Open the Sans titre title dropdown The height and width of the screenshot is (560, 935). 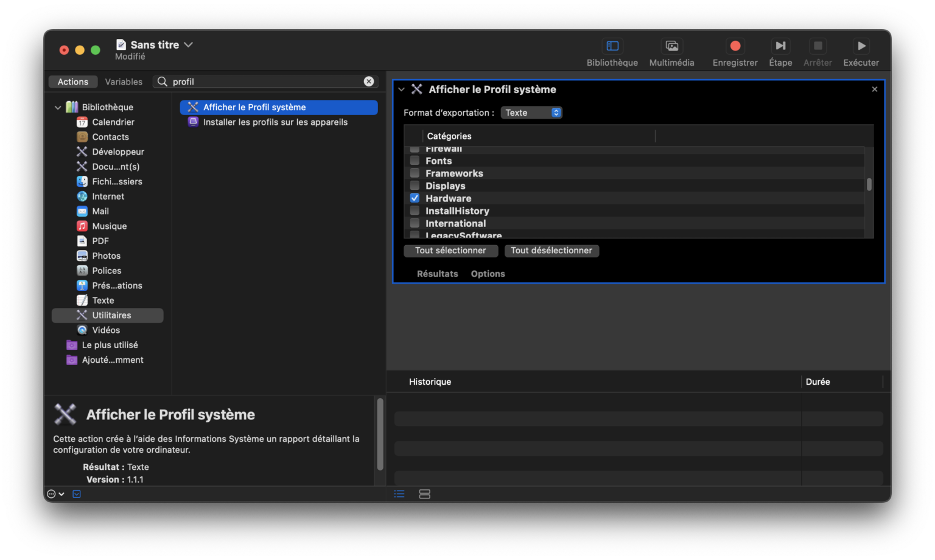pyautogui.click(x=188, y=44)
